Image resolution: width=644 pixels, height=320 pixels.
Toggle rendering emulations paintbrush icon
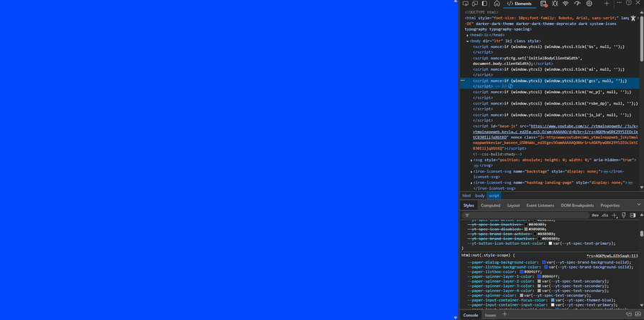point(623,215)
